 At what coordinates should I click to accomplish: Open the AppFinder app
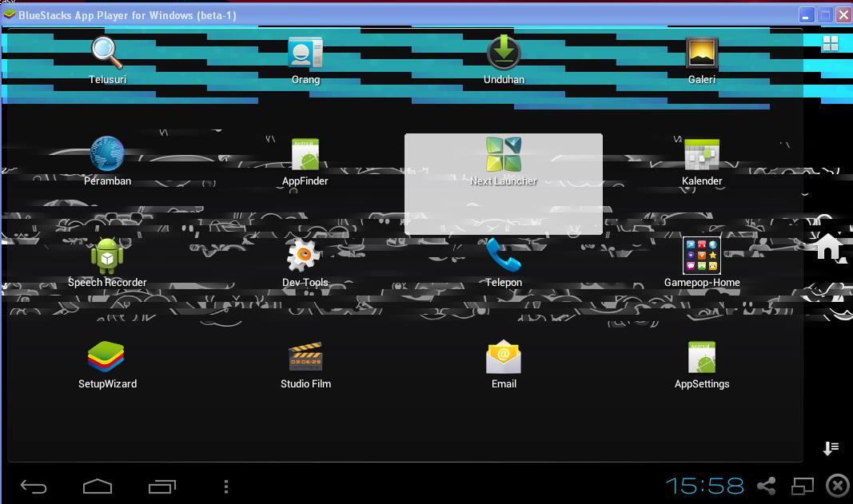coord(305,153)
